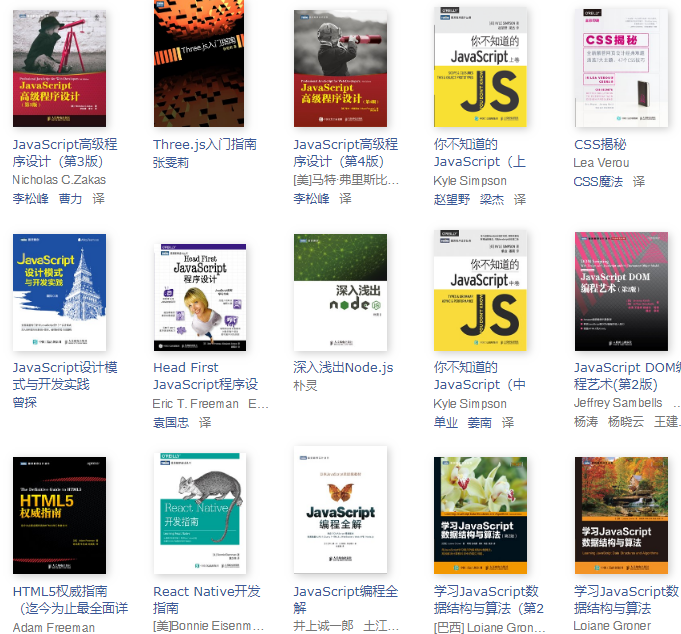Viewport: 681px width, 634px height.
Task: Open the 你不知道的JavaScript 中卷 cover
Action: [480, 291]
